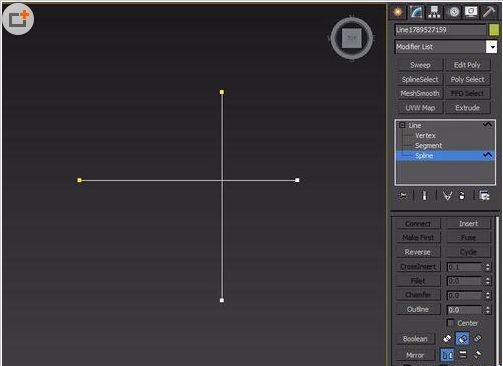Select the Boolean Union icon
503x366 pixels.
tap(447, 339)
